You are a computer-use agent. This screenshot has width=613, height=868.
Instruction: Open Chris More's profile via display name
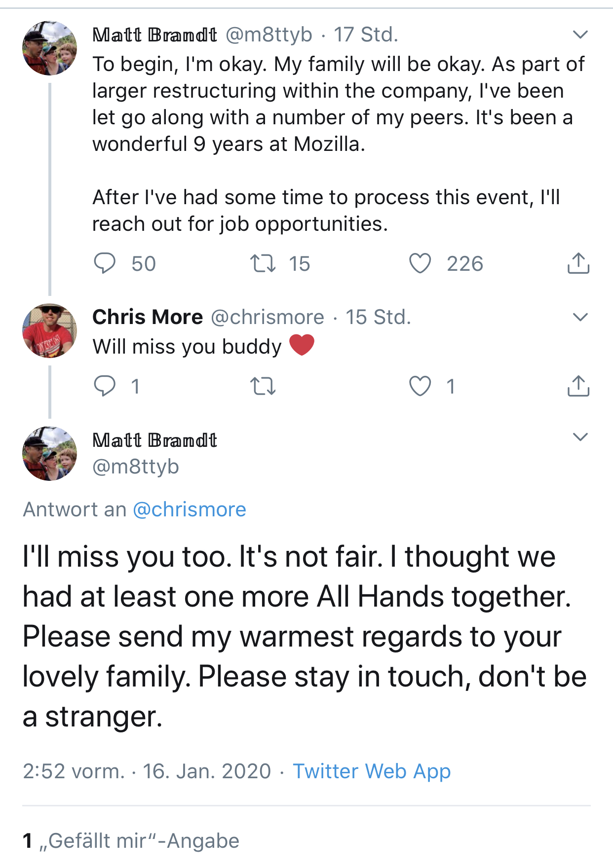pyautogui.click(x=148, y=317)
